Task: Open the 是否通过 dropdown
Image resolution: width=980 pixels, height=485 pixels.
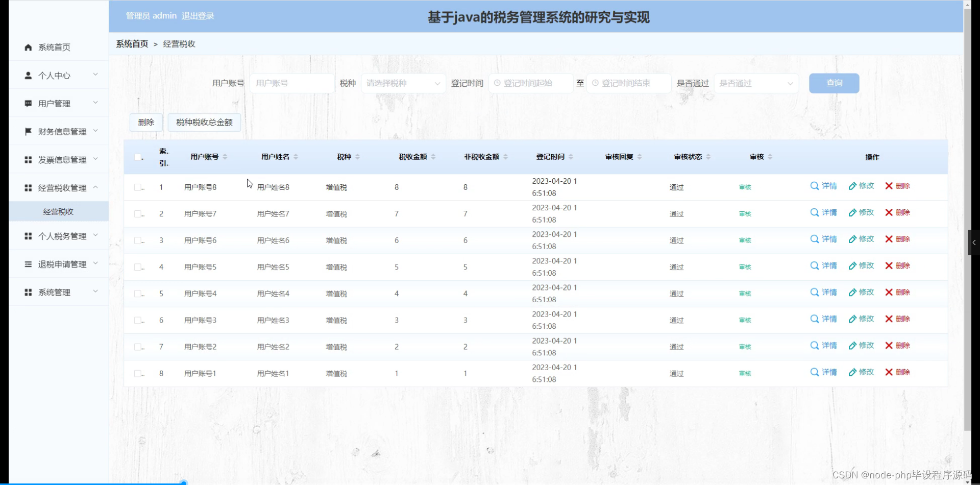Action: [x=756, y=83]
